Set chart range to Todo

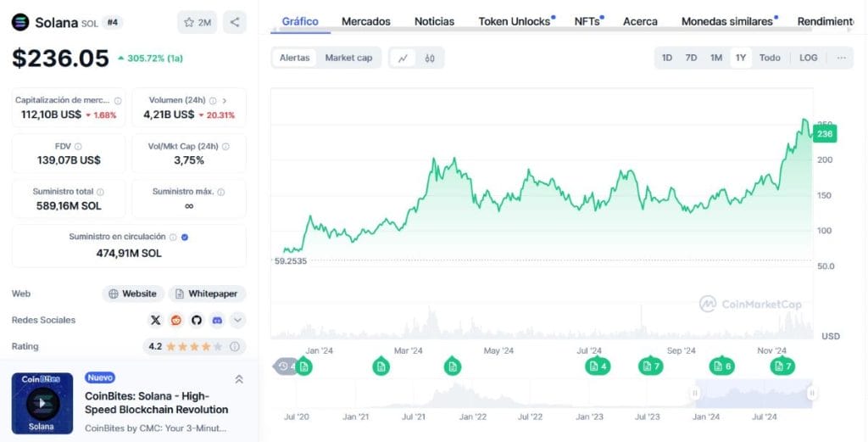coord(770,58)
